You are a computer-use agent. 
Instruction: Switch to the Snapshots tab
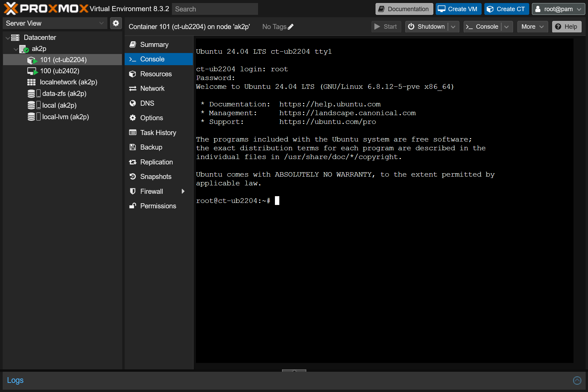(159, 177)
